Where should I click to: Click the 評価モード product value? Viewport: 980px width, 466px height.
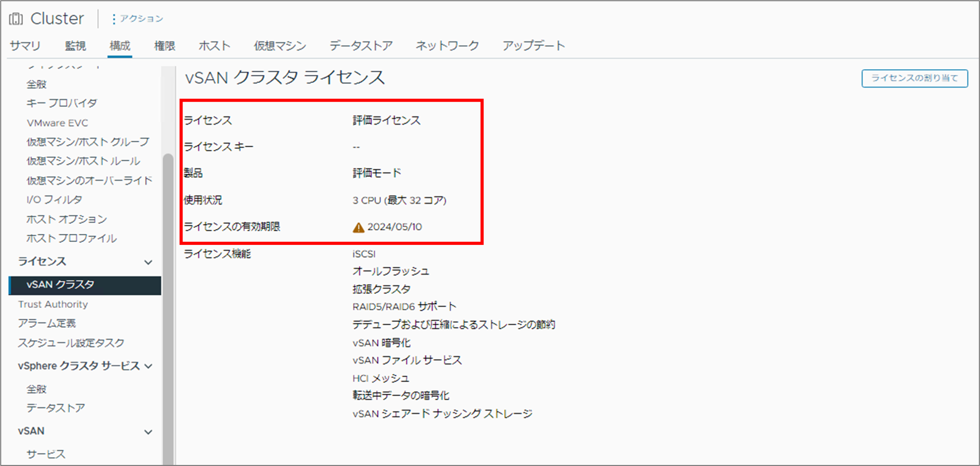(377, 173)
